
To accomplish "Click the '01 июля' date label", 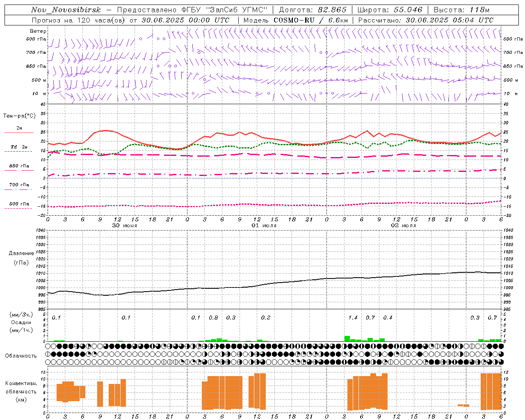I will (264, 226).
